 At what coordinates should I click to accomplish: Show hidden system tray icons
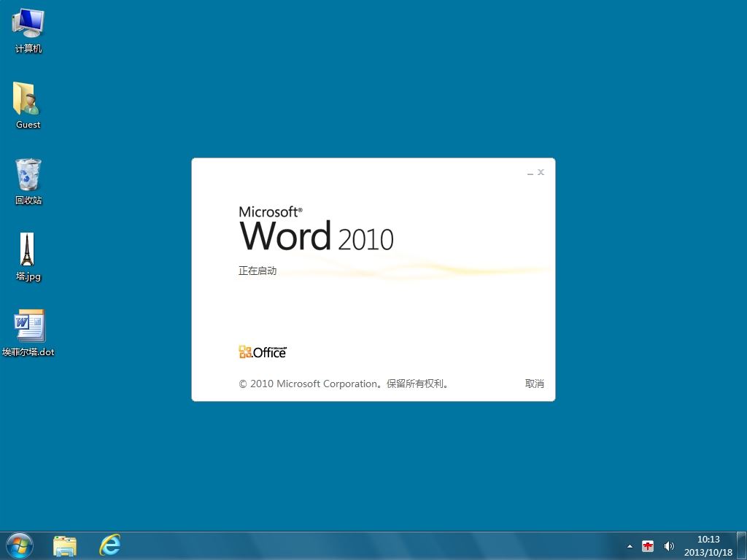tap(630, 546)
